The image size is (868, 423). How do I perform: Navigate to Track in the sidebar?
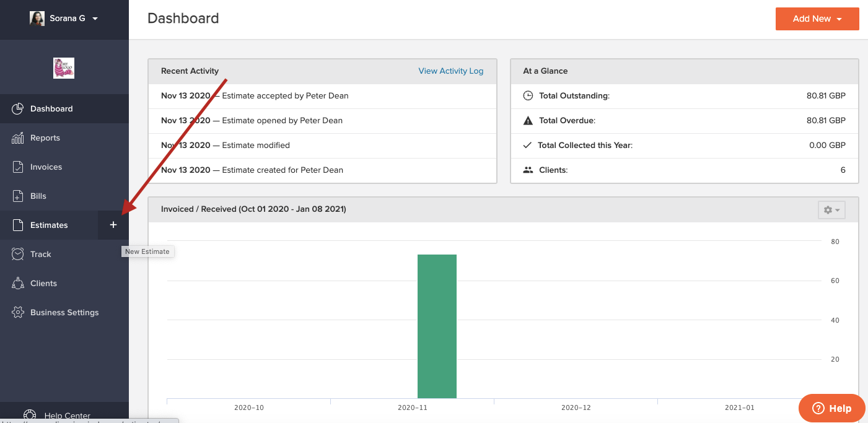coord(64,254)
